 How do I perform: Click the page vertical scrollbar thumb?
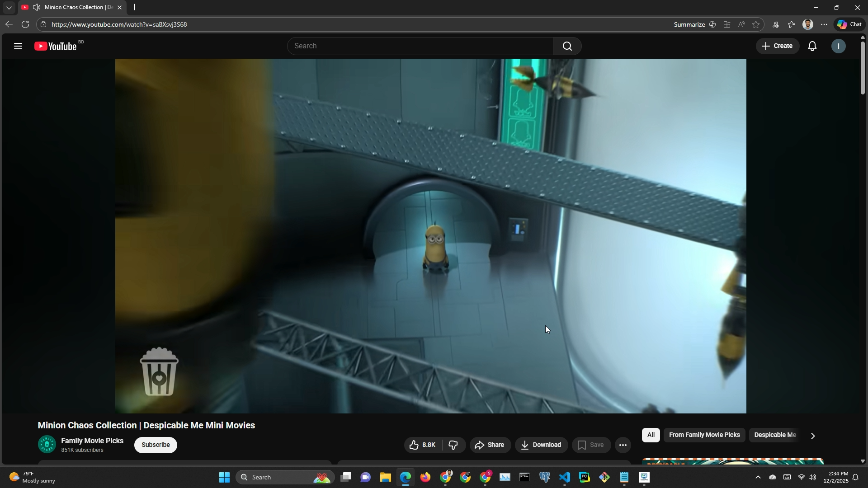(x=863, y=68)
